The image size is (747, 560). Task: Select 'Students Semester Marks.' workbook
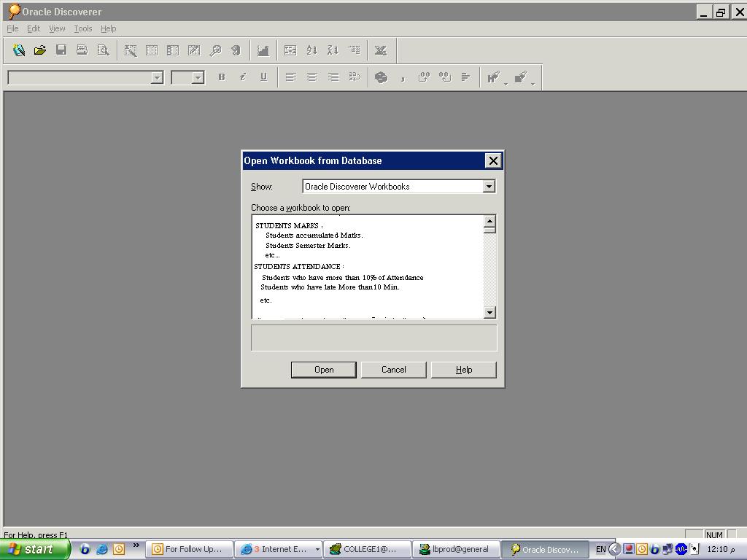(308, 246)
